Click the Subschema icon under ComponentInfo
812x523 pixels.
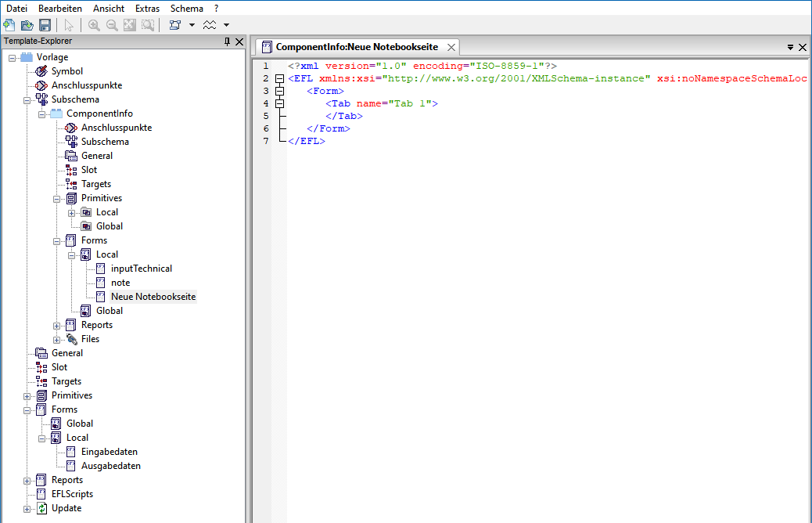[71, 142]
